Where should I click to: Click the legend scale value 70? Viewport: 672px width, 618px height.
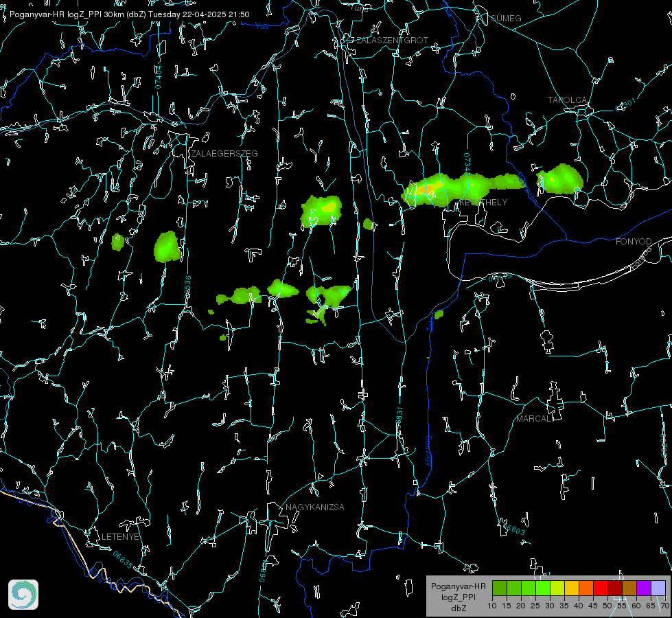(665, 606)
